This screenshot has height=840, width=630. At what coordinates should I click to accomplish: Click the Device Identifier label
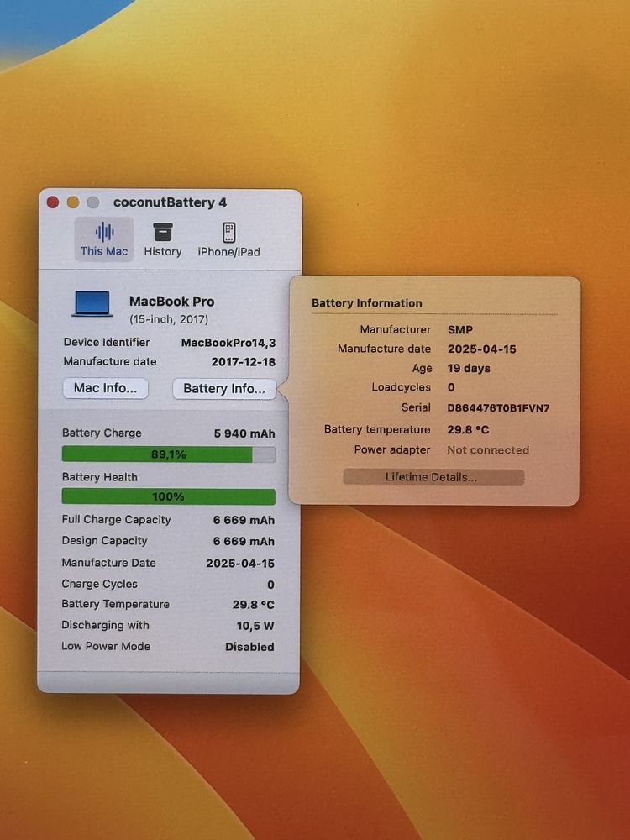coord(107,343)
